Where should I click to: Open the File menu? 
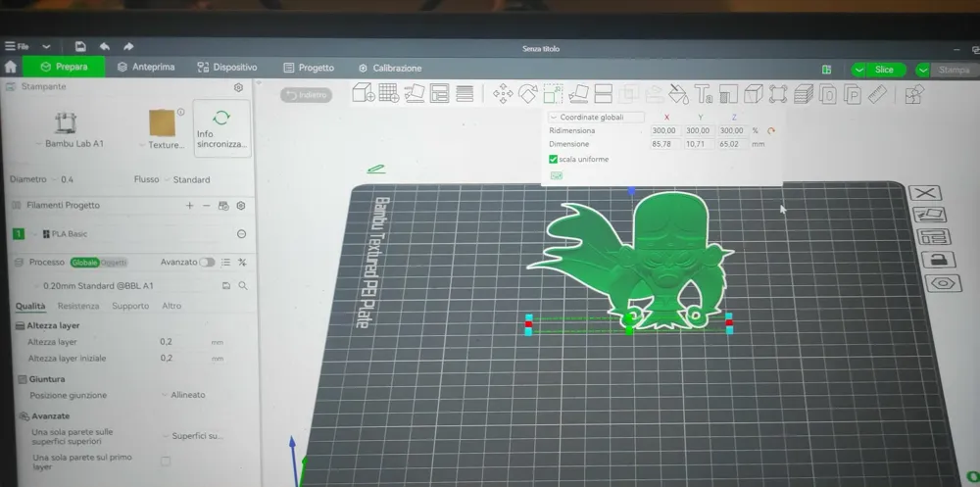click(x=17, y=46)
